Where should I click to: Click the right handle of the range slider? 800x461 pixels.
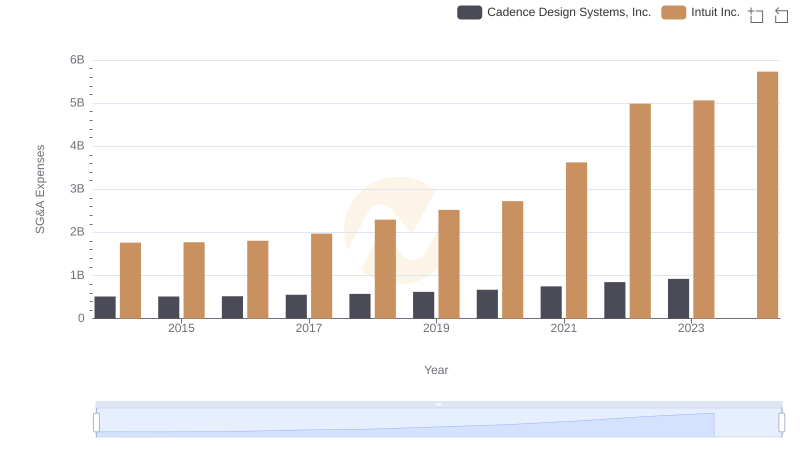[x=781, y=422]
